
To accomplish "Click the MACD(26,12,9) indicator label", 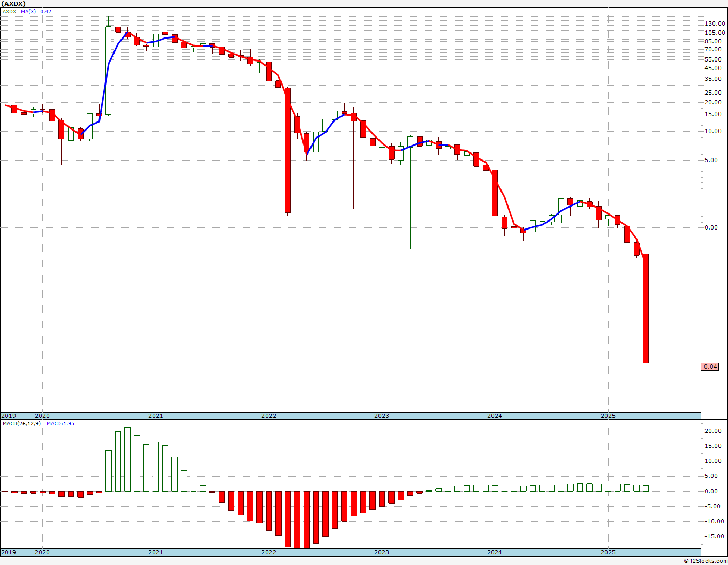I will pos(21,424).
